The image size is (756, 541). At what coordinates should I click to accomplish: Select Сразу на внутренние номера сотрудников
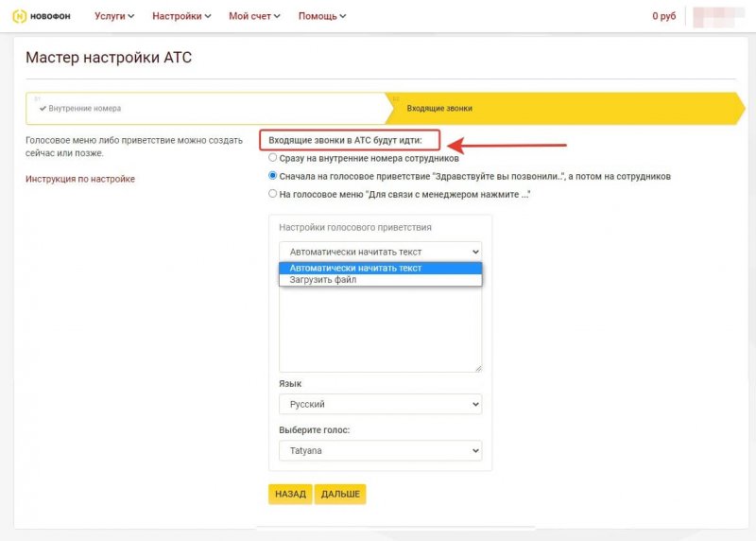click(273, 158)
